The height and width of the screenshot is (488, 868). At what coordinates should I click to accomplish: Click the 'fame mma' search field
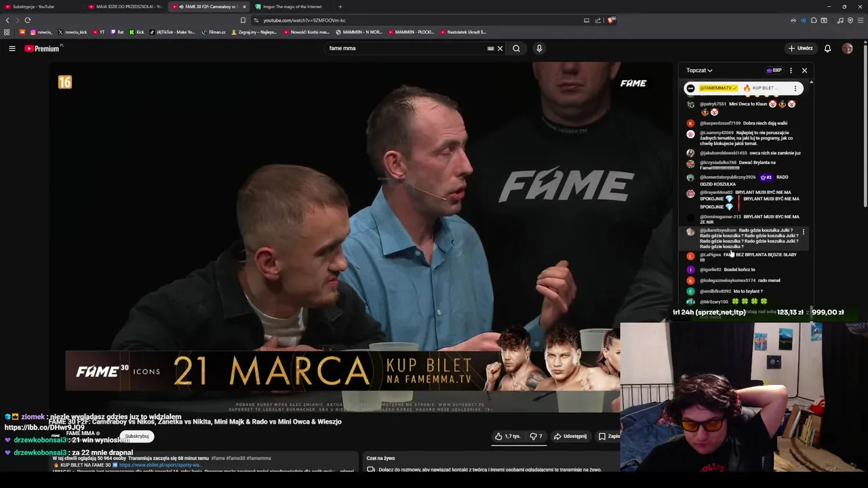(x=405, y=48)
